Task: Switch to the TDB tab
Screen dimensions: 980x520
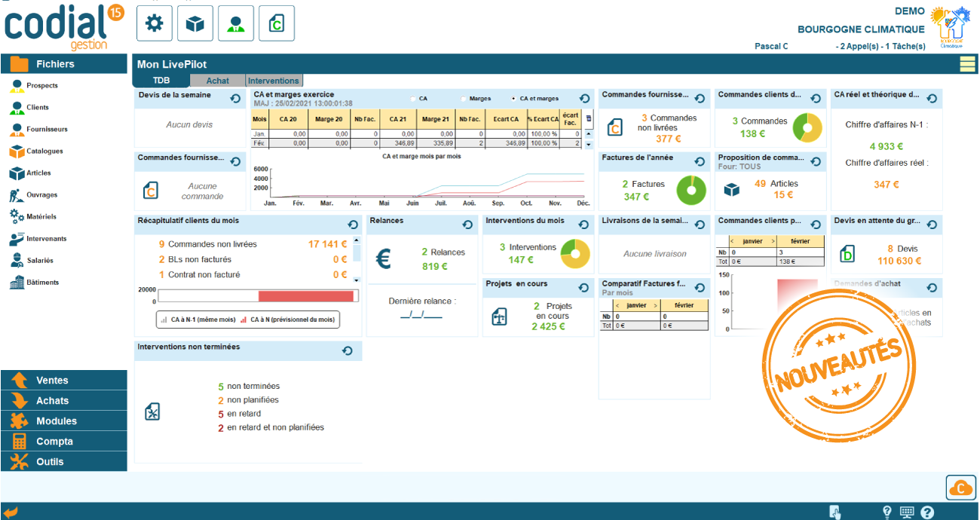Action: 161,81
